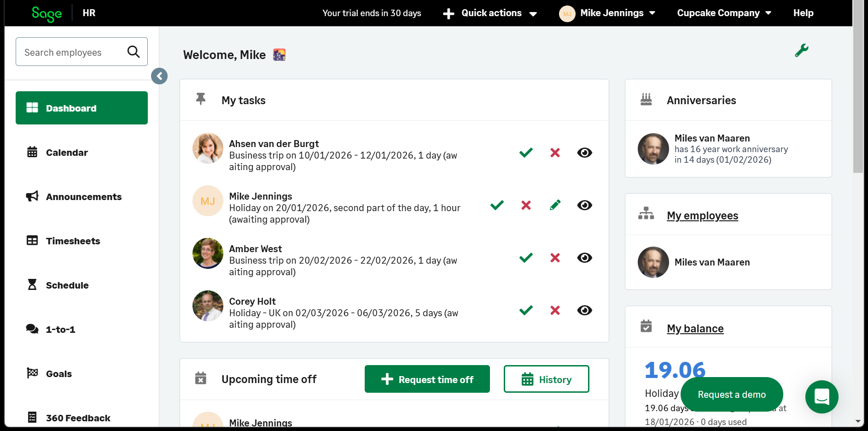Edit Mike Jennings' holiday request with the pencil
The width and height of the screenshot is (868, 431).
(x=555, y=205)
